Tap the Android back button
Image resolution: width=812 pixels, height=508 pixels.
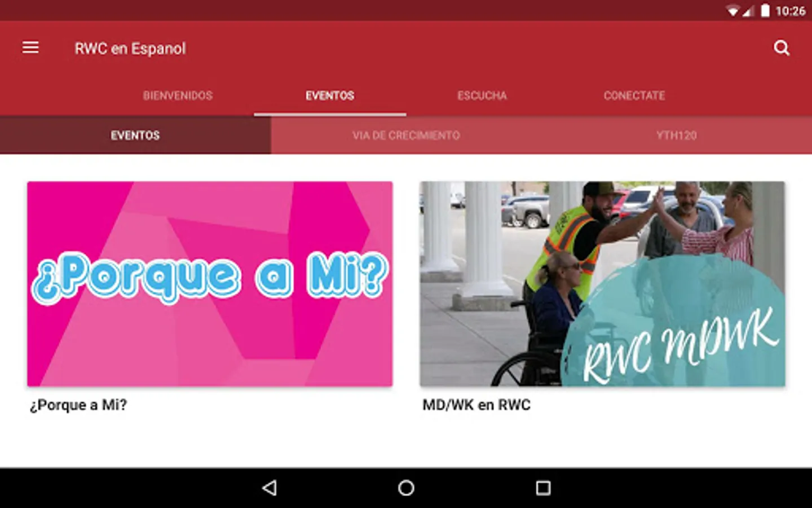[270, 488]
